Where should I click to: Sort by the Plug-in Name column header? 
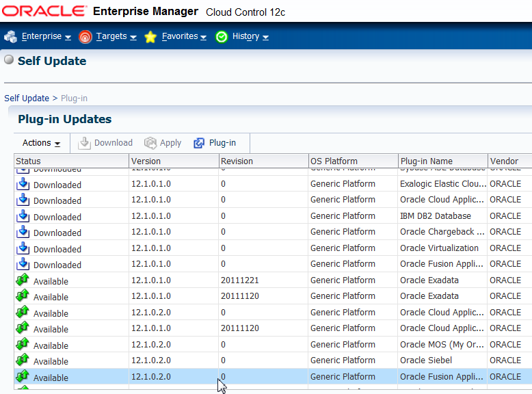[443, 161]
